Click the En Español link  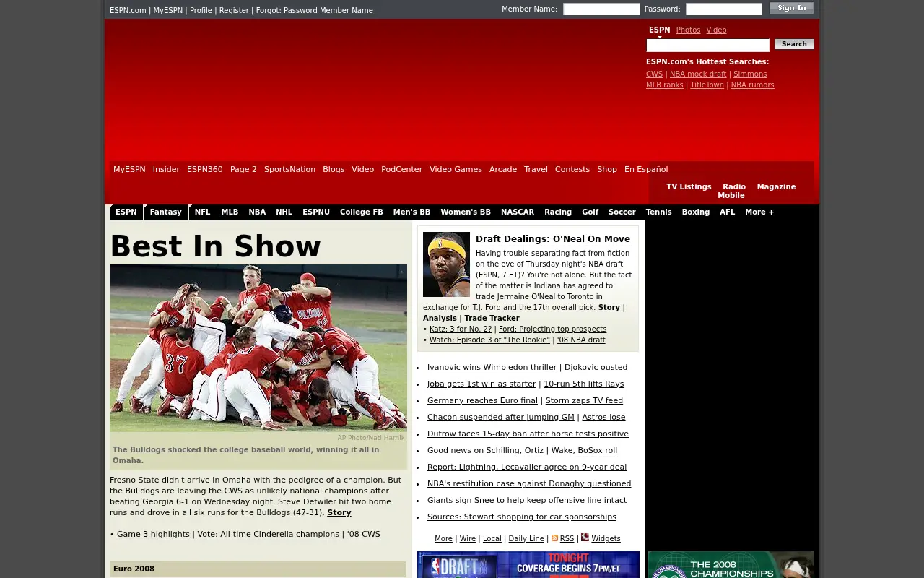click(x=646, y=170)
